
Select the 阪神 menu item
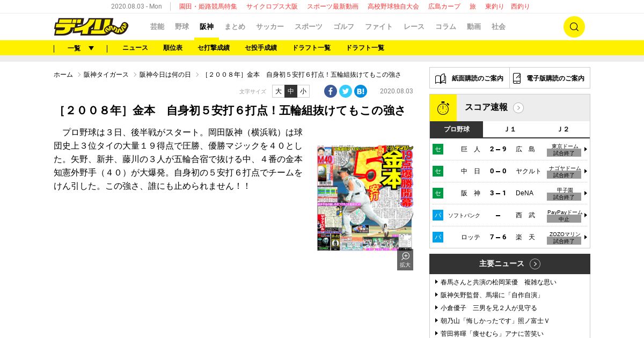coord(207,27)
